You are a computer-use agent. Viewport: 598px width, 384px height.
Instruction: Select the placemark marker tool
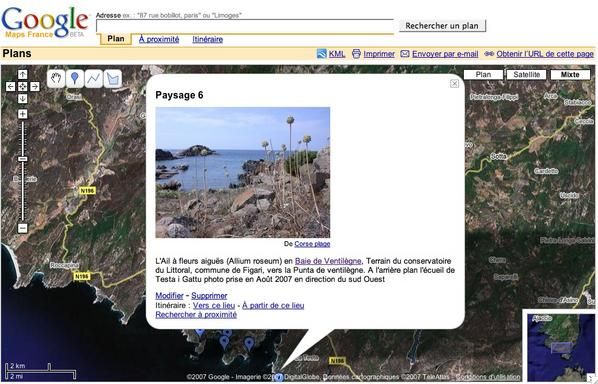(75, 79)
